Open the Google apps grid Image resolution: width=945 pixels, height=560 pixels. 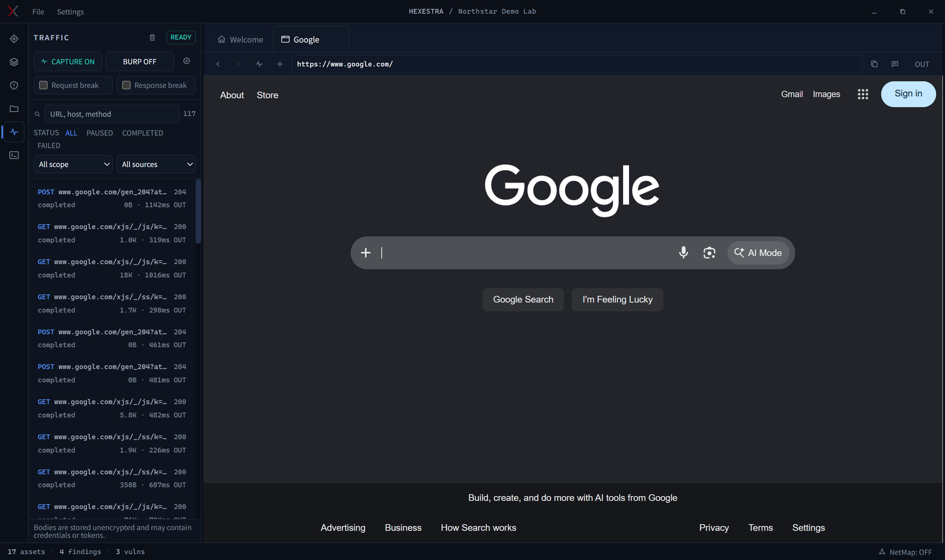[863, 94]
